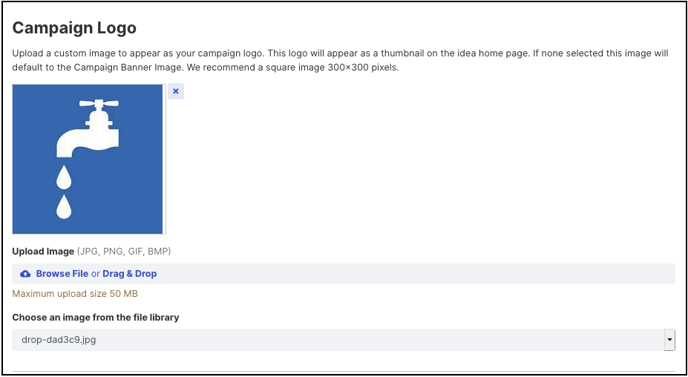The width and height of the screenshot is (688, 377).
Task: Select the Drag & Drop link
Action: tap(129, 274)
